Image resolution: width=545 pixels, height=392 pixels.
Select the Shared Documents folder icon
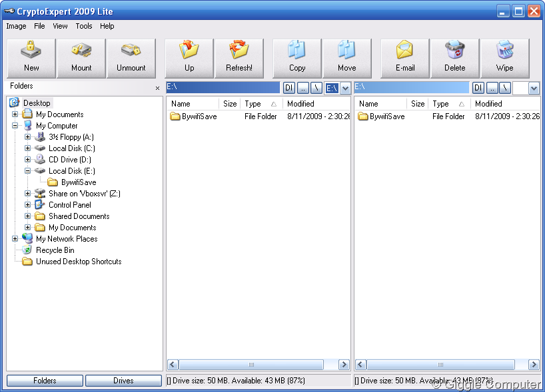point(40,216)
